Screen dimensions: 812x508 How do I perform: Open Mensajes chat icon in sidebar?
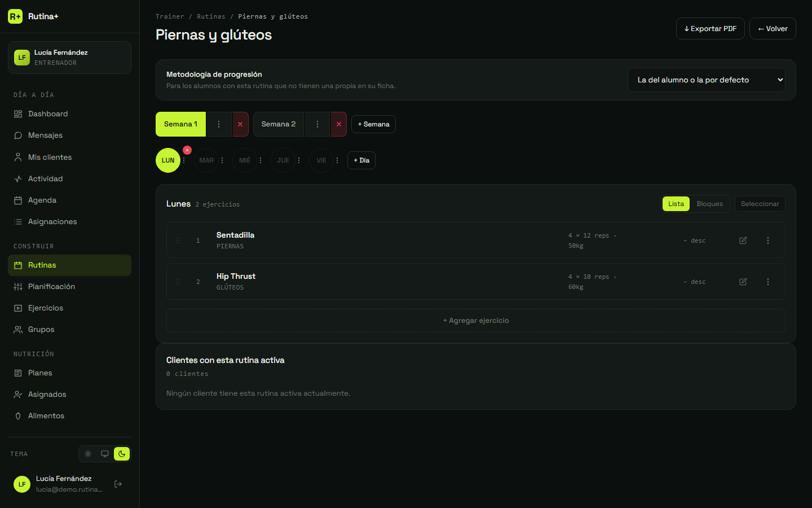tap(18, 135)
